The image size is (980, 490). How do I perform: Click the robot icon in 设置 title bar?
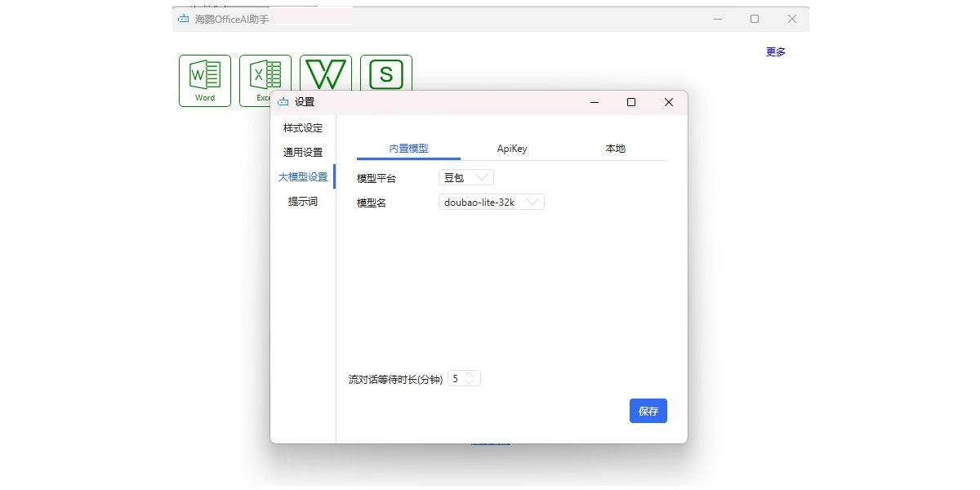tap(283, 102)
